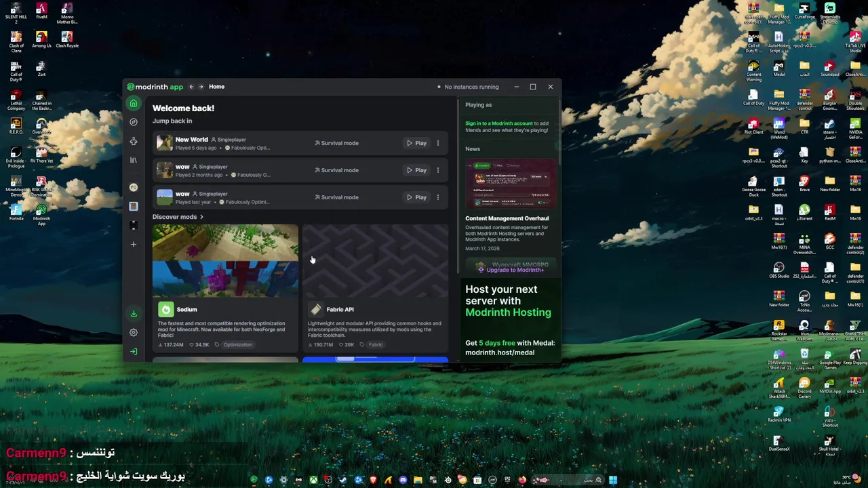Screen dimensions: 868x488
Task: Open Firefox from the taskbar
Action: click(x=522, y=480)
